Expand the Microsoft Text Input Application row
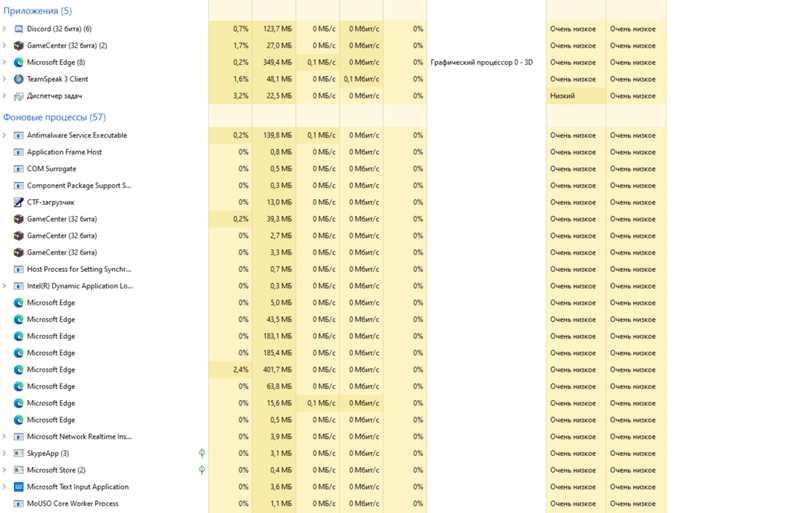 (5, 487)
